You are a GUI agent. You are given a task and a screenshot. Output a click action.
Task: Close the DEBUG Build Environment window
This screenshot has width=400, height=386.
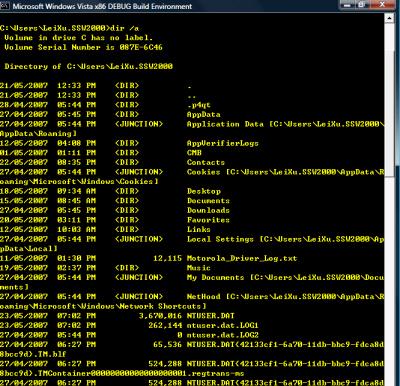tap(384, 5)
